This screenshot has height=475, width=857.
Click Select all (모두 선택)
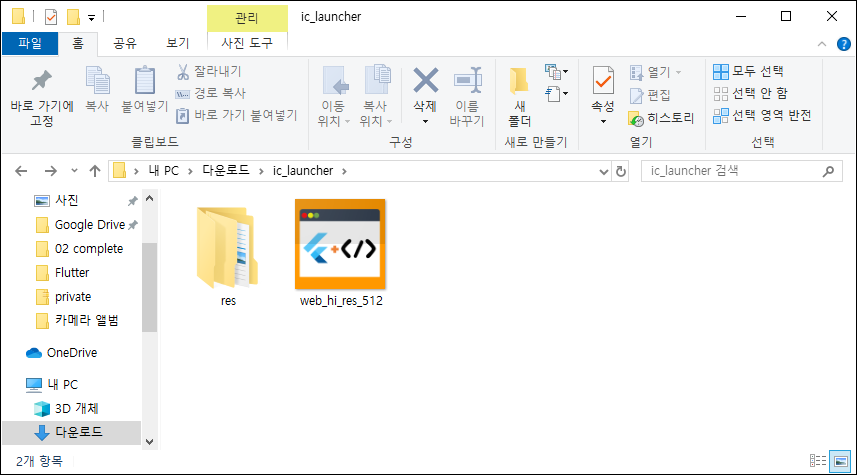[748, 71]
